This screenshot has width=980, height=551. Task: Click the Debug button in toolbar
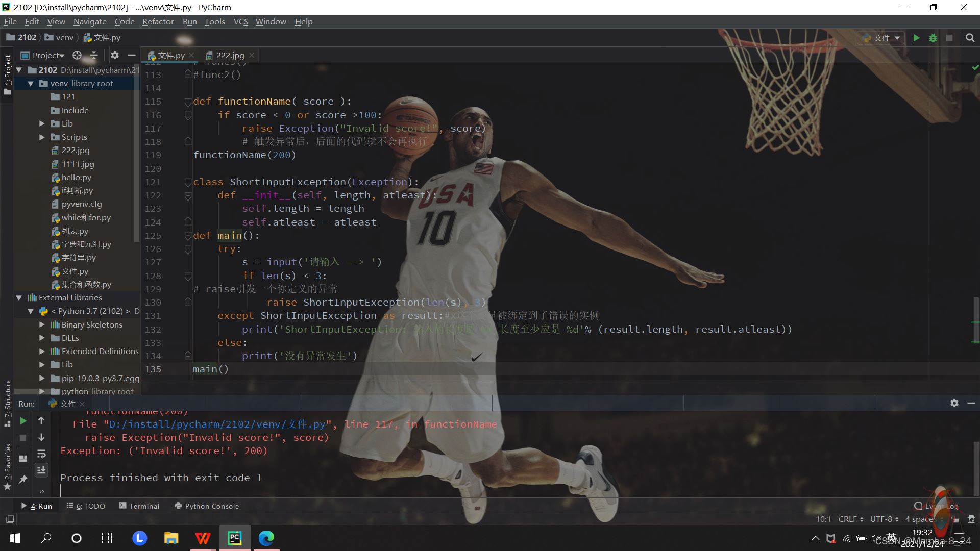(933, 37)
